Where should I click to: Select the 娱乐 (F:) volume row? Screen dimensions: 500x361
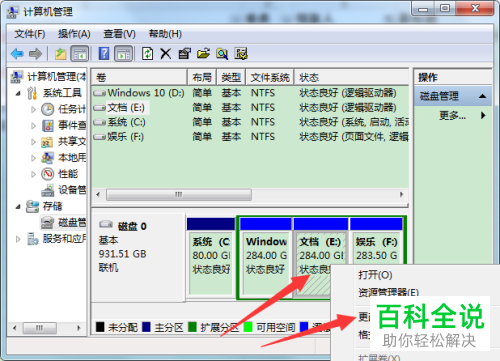point(250,137)
